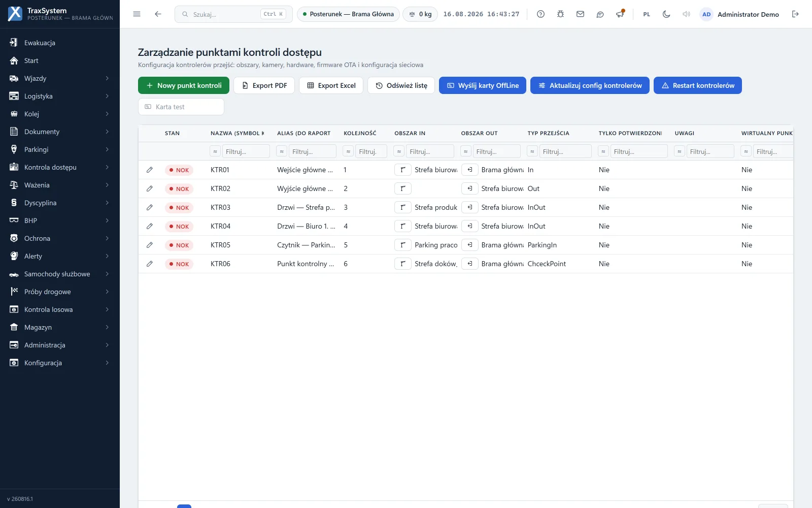Expand the Kontrola dostępu sidebar menu
This screenshot has height=508, width=812.
coord(60,167)
